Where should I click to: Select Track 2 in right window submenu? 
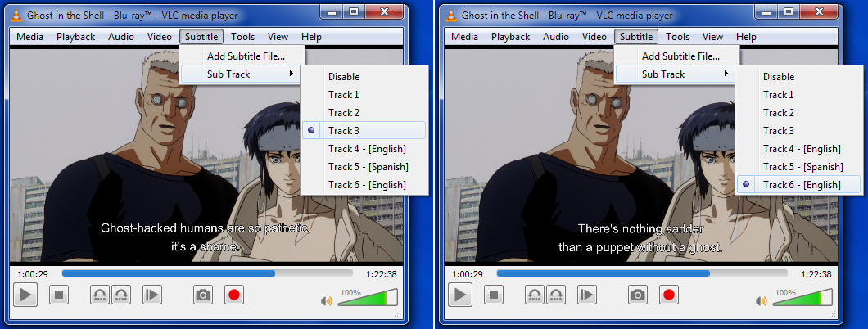[x=798, y=113]
